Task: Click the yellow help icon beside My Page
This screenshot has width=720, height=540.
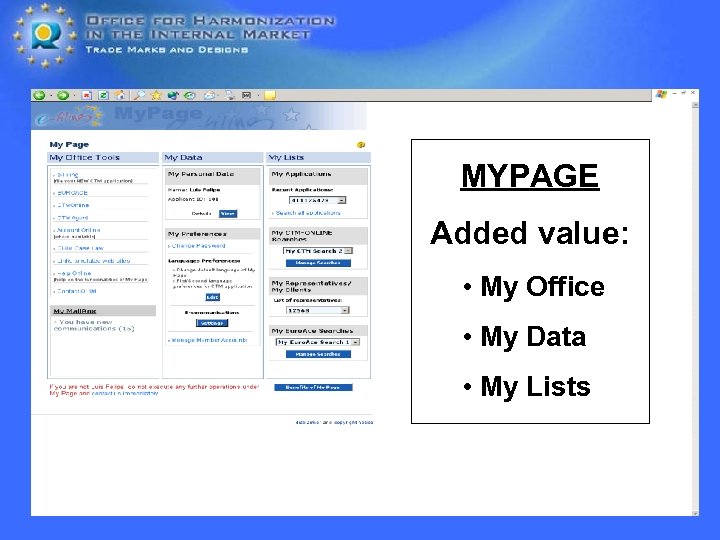Action: click(x=361, y=145)
